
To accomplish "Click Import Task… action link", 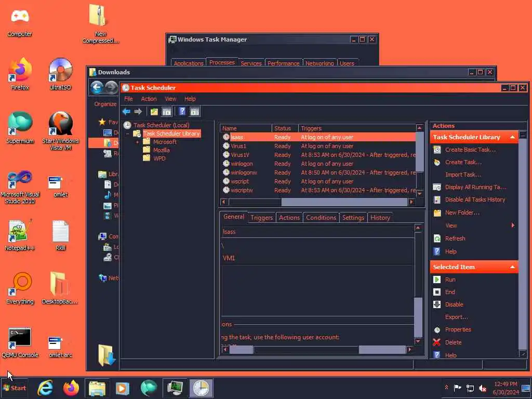I will pyautogui.click(x=463, y=175).
